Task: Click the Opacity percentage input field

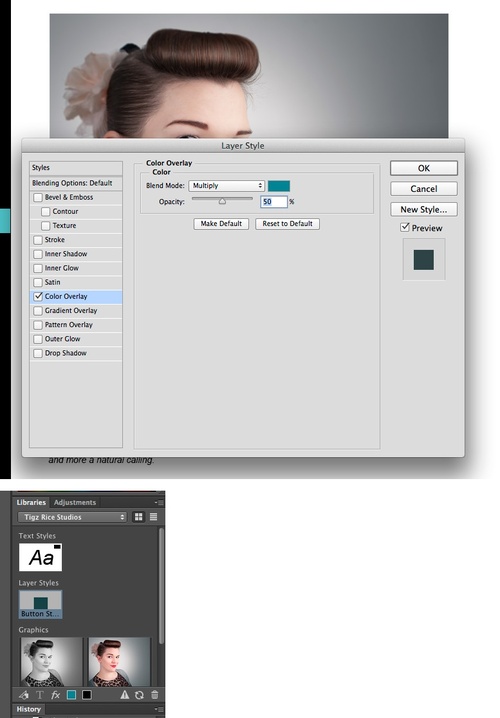Action: pyautogui.click(x=274, y=201)
